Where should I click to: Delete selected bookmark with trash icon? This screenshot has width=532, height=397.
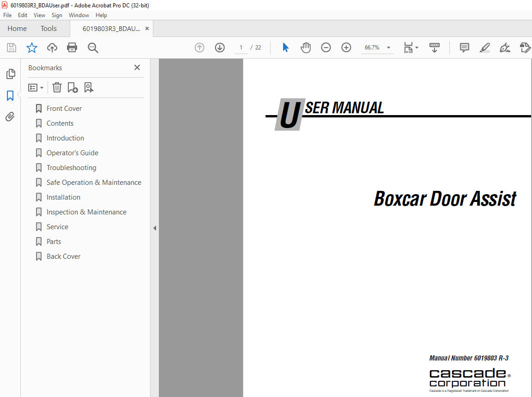tap(56, 87)
